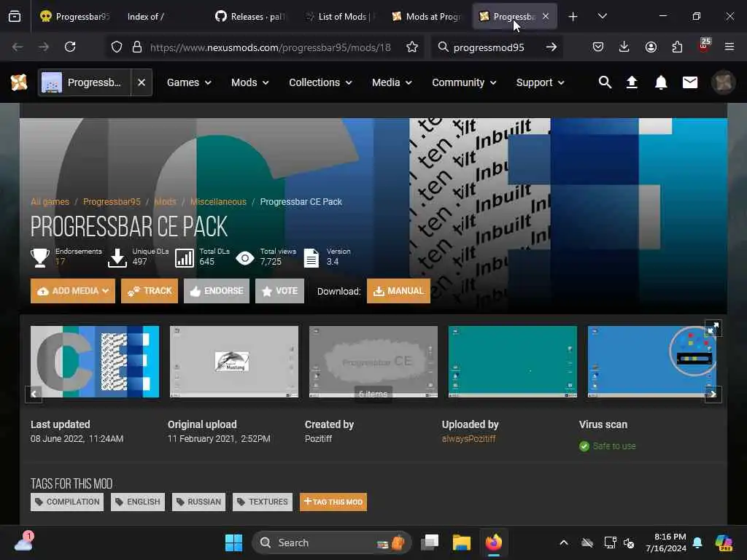Reload the current page
This screenshot has height=560, width=747.
tap(70, 47)
